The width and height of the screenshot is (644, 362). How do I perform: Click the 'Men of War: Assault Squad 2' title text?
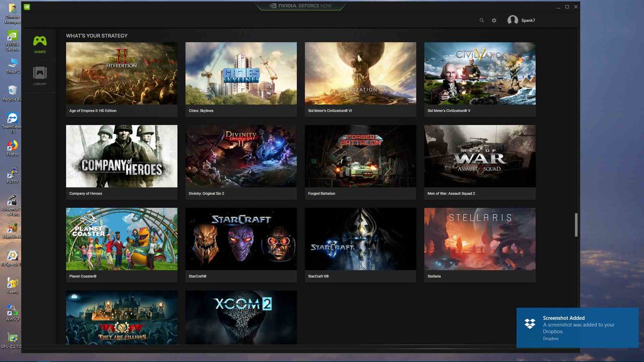click(x=451, y=194)
